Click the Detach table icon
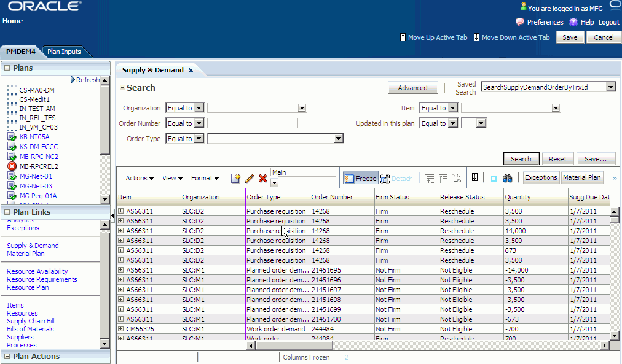This screenshot has width=622, height=364. [x=385, y=178]
